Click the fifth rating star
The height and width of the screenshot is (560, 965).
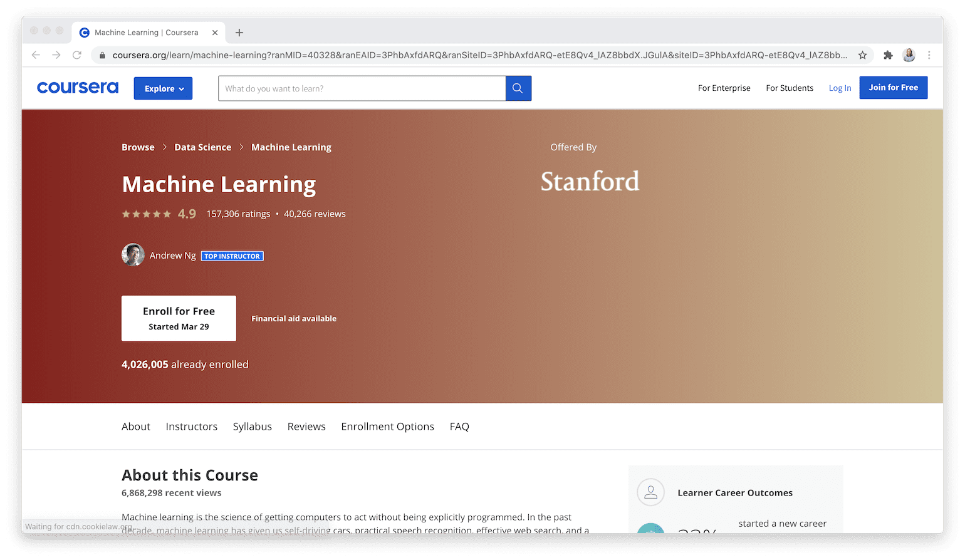coord(166,214)
